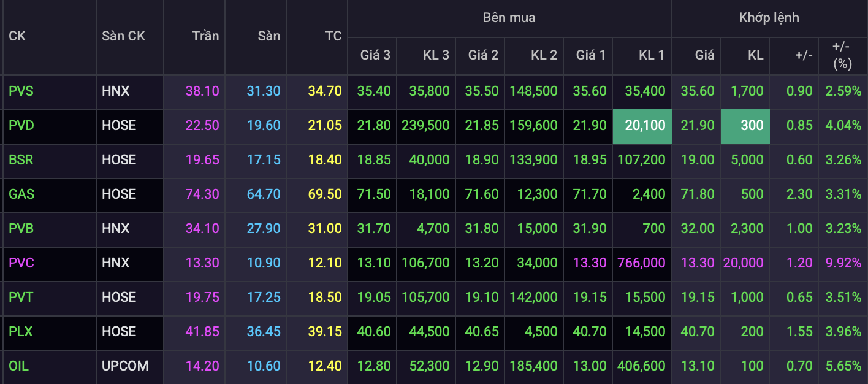This screenshot has height=384, width=868.
Task: Sort by the KL 3 column header
Action: [x=436, y=55]
